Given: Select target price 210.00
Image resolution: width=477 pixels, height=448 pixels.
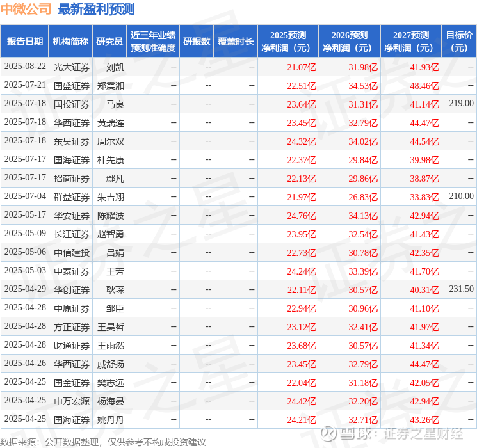Looking at the screenshot, I should [x=461, y=196].
